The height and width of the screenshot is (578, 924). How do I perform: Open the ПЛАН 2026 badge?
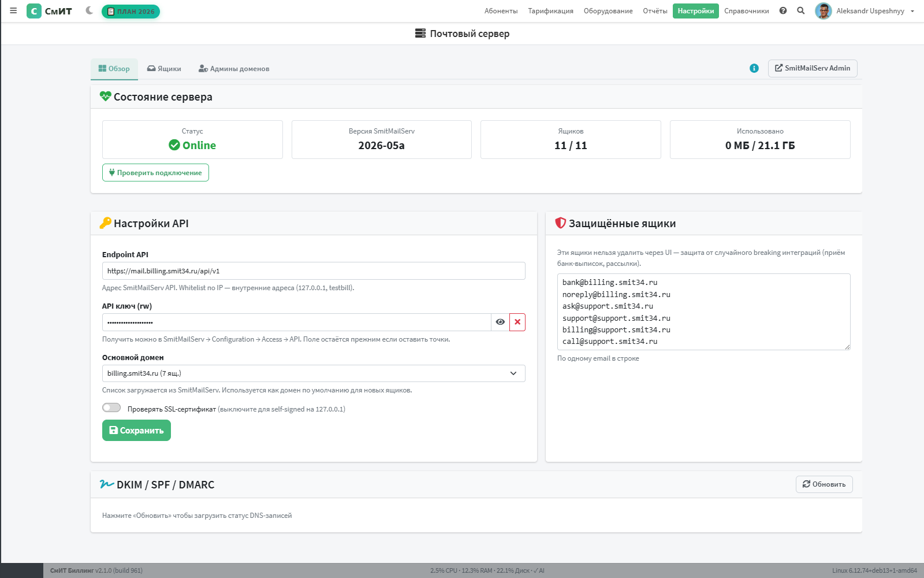pyautogui.click(x=131, y=11)
